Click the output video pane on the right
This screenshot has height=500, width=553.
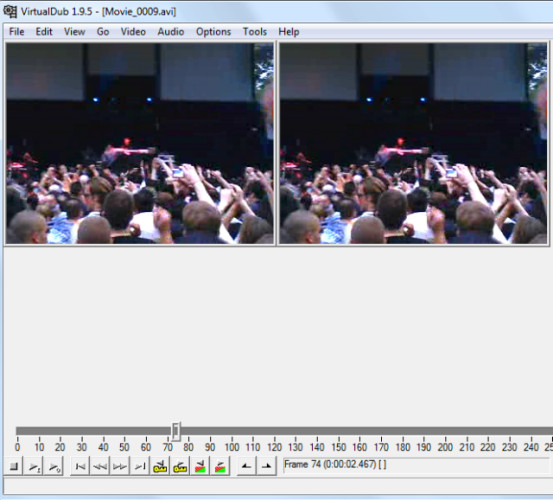pos(413,143)
